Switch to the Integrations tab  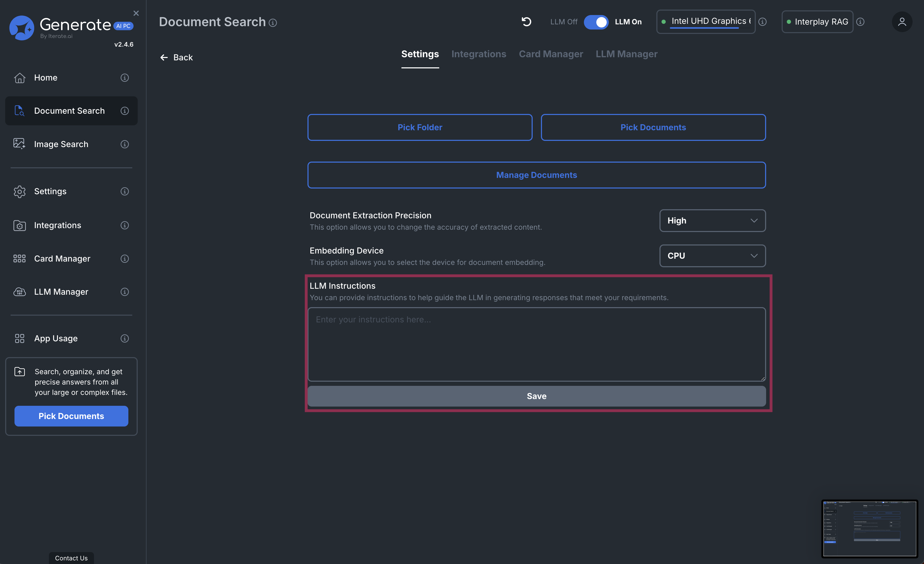point(479,54)
